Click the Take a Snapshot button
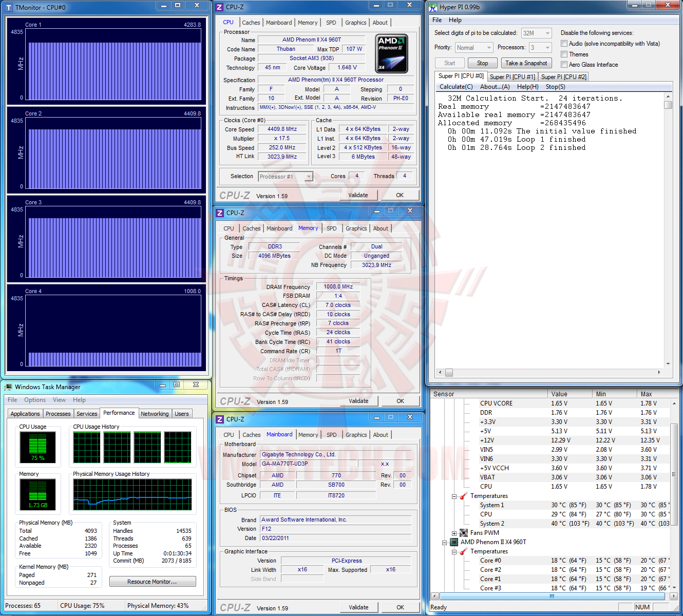 pyautogui.click(x=526, y=63)
